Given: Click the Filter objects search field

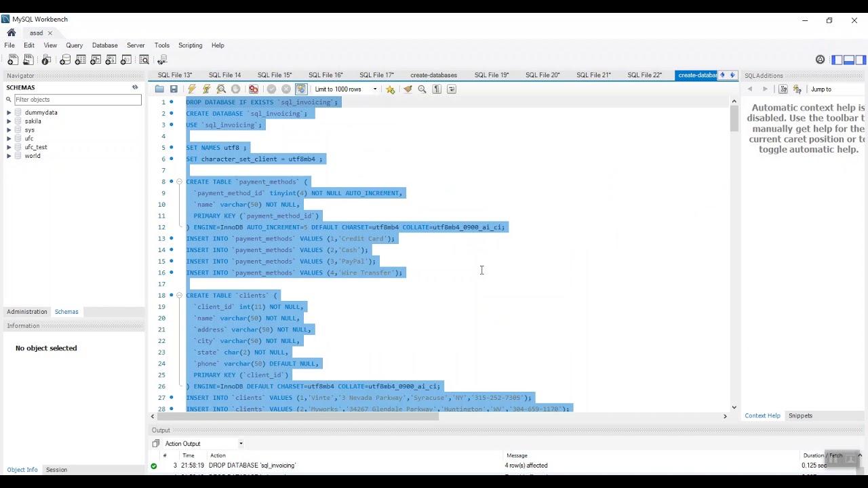Looking at the screenshot, I should 77,100.
